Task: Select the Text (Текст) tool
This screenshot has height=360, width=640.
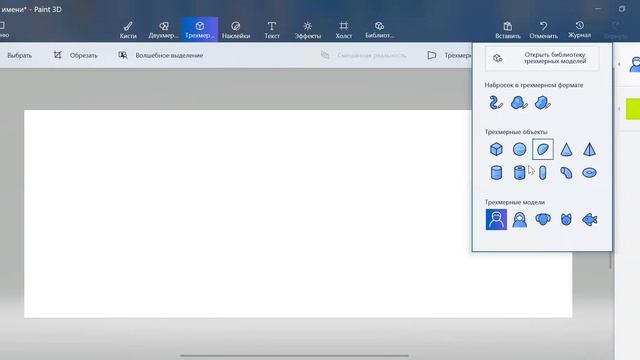Action: tap(272, 30)
